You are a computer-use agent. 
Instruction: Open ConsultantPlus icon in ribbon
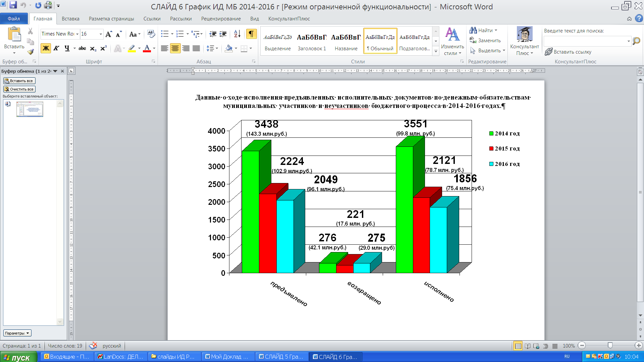tap(525, 41)
